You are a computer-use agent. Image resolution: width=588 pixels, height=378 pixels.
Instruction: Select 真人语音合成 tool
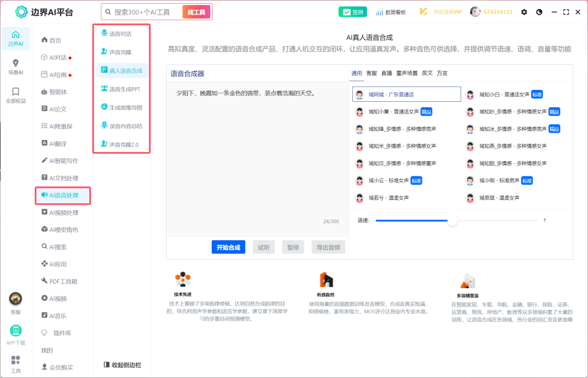pyautogui.click(x=122, y=70)
